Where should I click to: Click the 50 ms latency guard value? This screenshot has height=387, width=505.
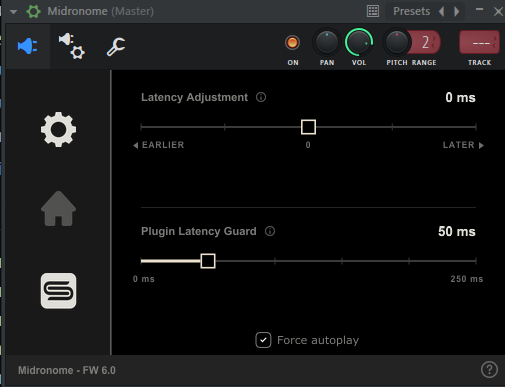[457, 231]
